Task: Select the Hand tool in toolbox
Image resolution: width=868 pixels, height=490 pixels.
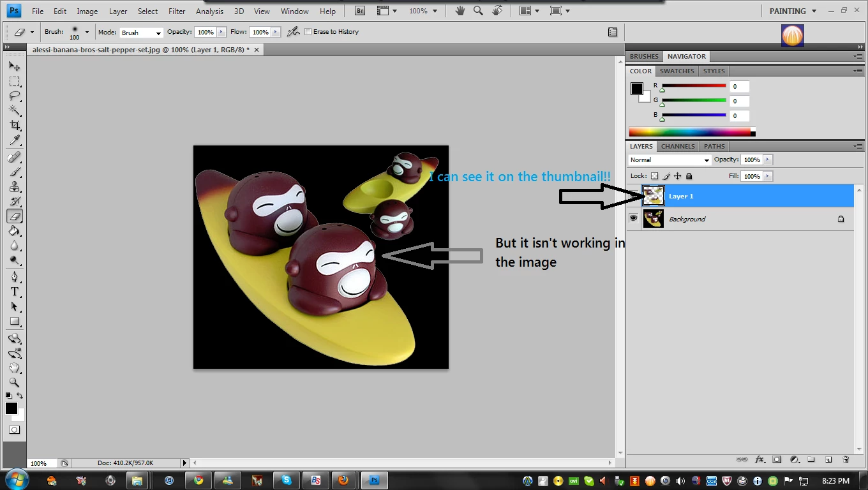Action: pyautogui.click(x=14, y=367)
